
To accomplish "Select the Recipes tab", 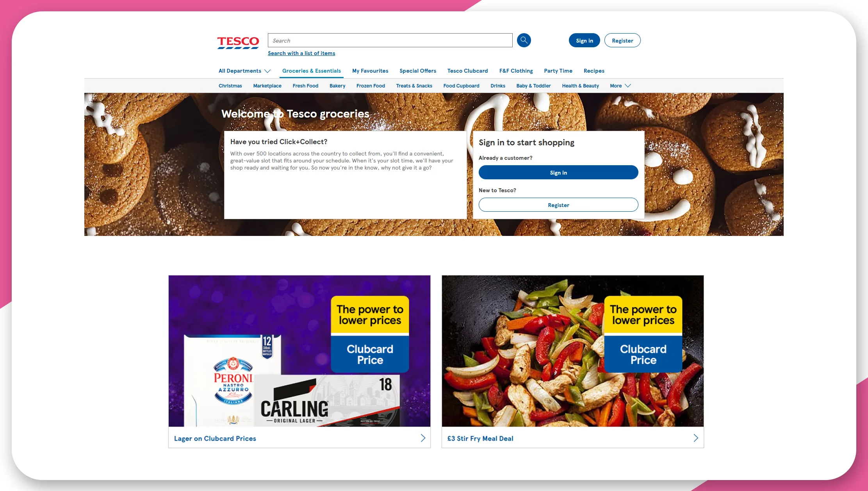I will click(594, 70).
